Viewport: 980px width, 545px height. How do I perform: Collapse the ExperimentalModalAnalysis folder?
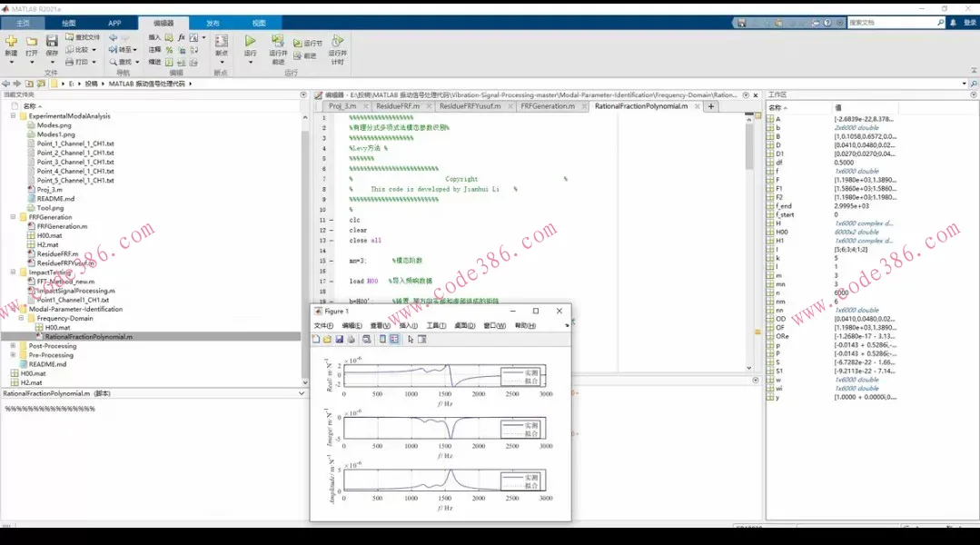tap(13, 116)
